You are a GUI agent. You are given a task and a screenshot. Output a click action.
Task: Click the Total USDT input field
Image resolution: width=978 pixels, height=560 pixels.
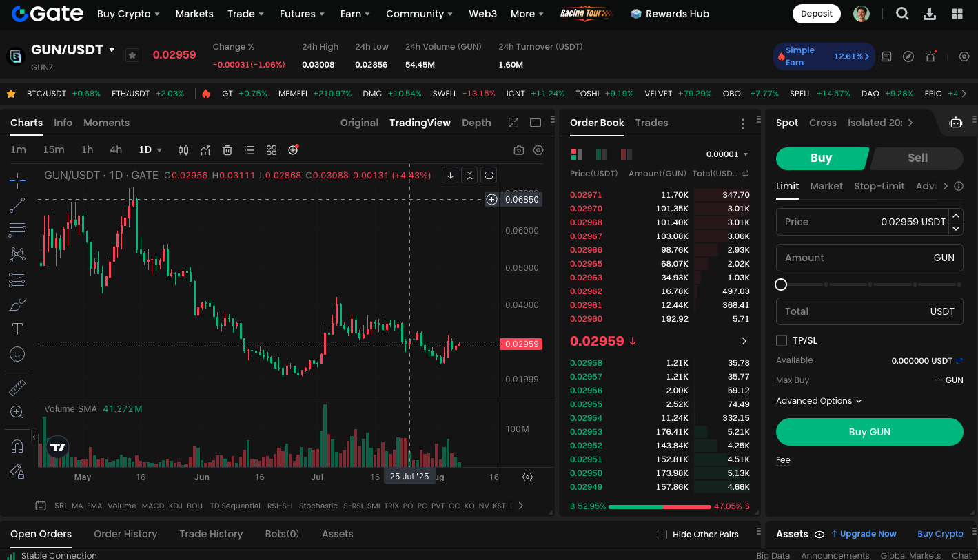[x=869, y=311]
